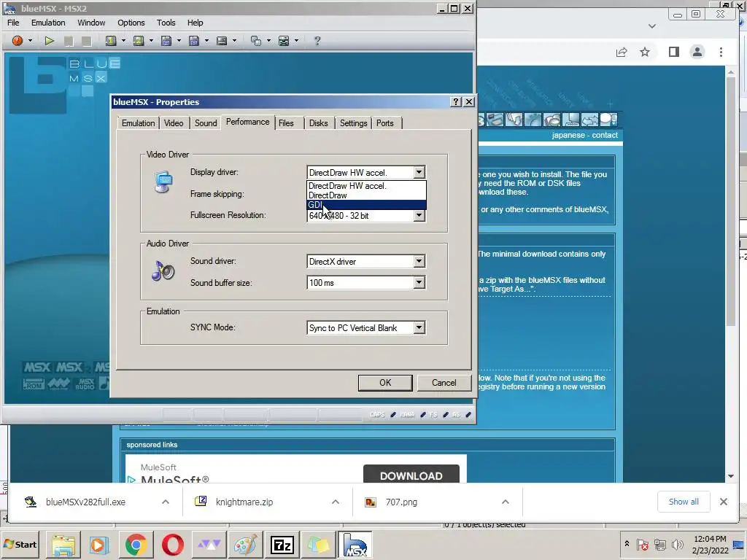
Task: Click the 7-Zip icon in taskbar
Action: 282,545
